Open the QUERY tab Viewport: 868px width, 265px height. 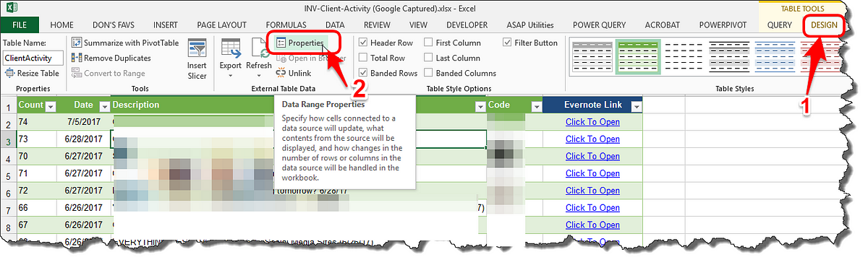780,25
